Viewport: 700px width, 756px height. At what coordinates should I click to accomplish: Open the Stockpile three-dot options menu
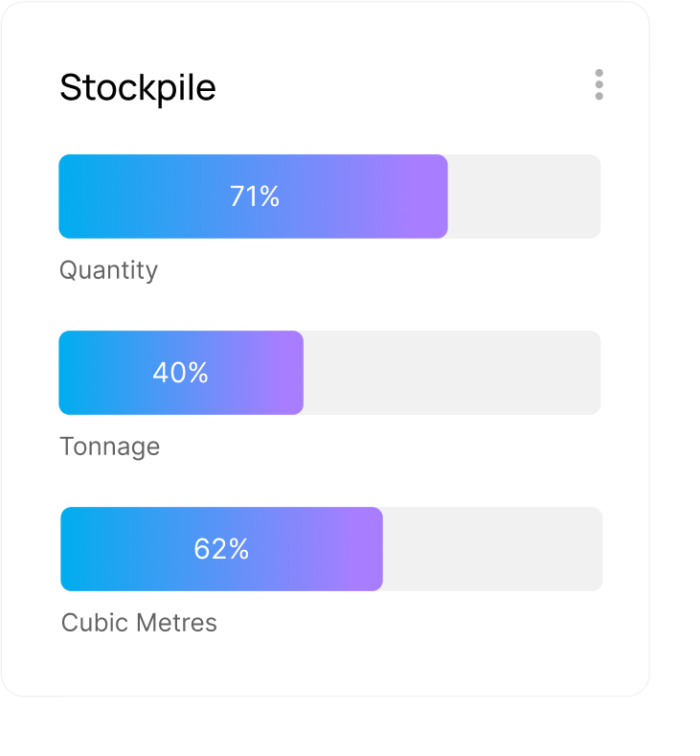click(x=598, y=85)
